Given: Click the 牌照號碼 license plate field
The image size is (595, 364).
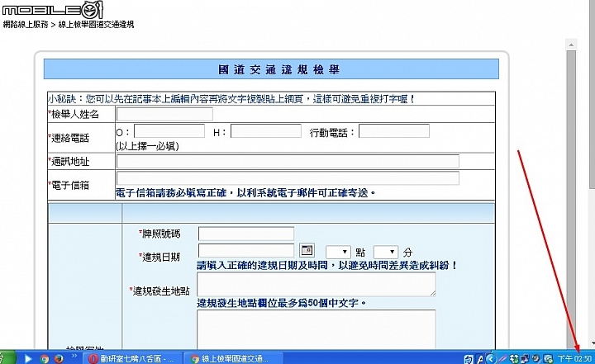Looking at the screenshot, I should [246, 234].
